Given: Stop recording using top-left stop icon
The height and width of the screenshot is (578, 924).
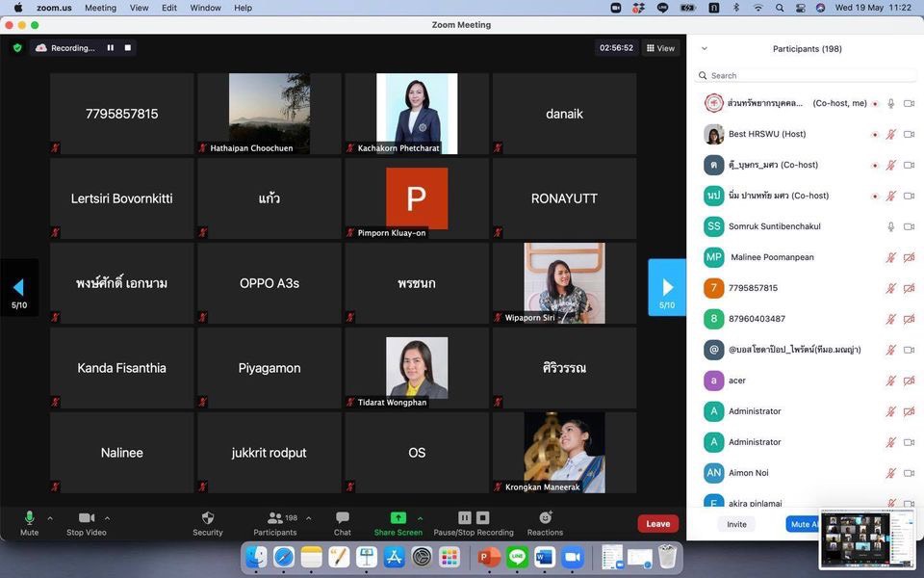Looking at the screenshot, I should point(128,48).
